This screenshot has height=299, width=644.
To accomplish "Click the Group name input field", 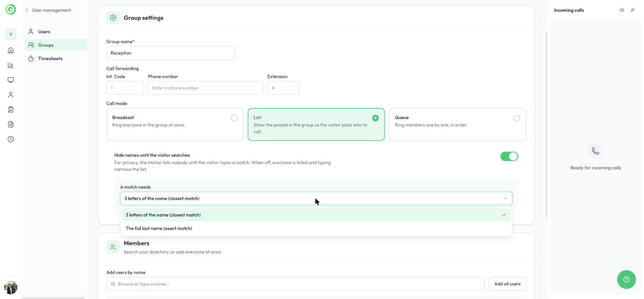I will (170, 53).
